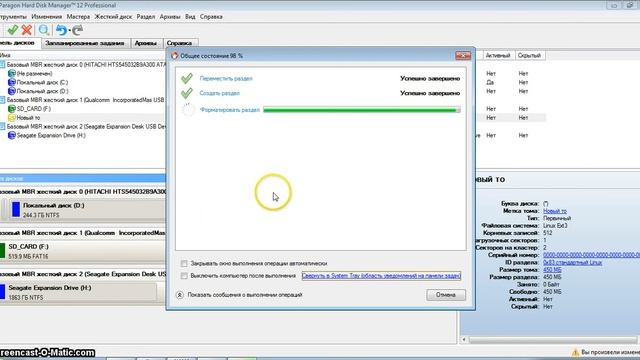Select the unallocated (Не размечен) partition icon
The width and height of the screenshot is (640, 360).
tap(12, 73)
